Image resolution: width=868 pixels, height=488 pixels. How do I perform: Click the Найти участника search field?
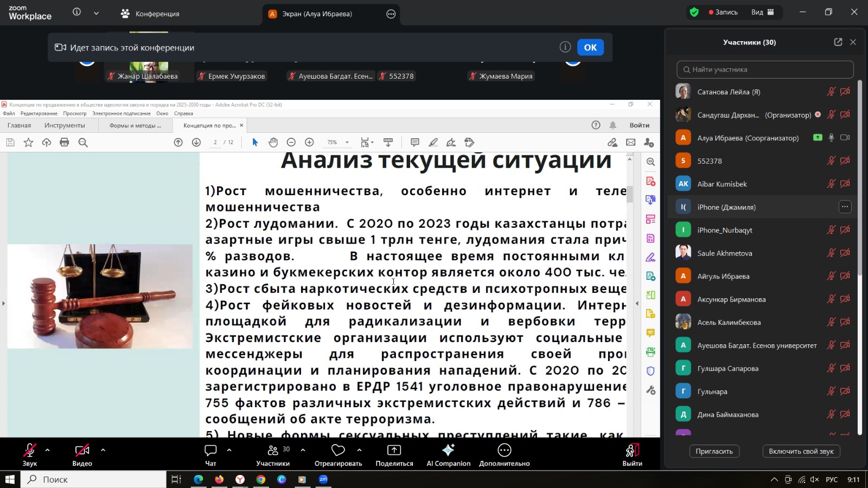click(x=765, y=69)
